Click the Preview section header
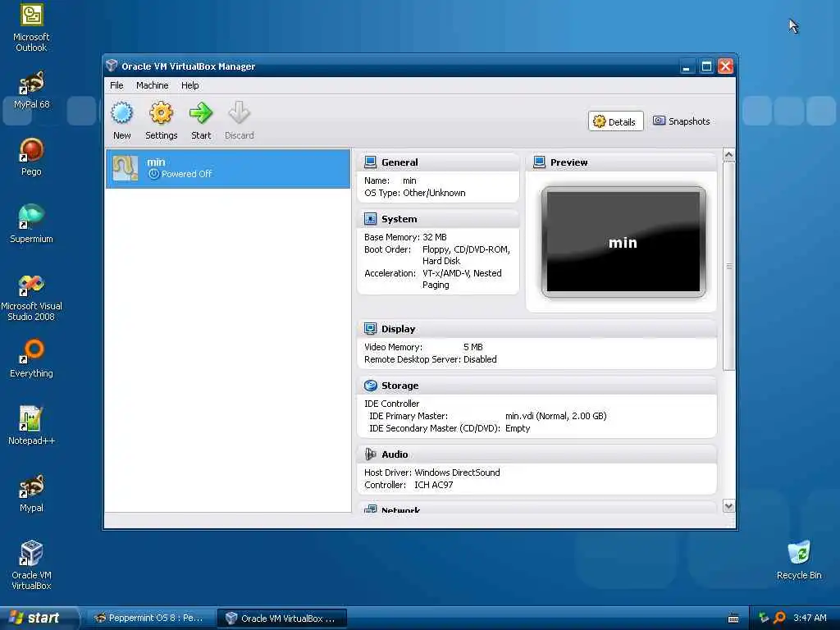Screen dimensions: 840x630 622,162
